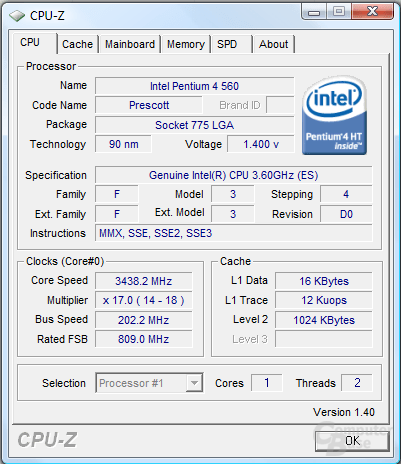The width and height of the screenshot is (401, 464).
Task: Click the Level 2 '1024 KBytes' value
Action: (324, 320)
